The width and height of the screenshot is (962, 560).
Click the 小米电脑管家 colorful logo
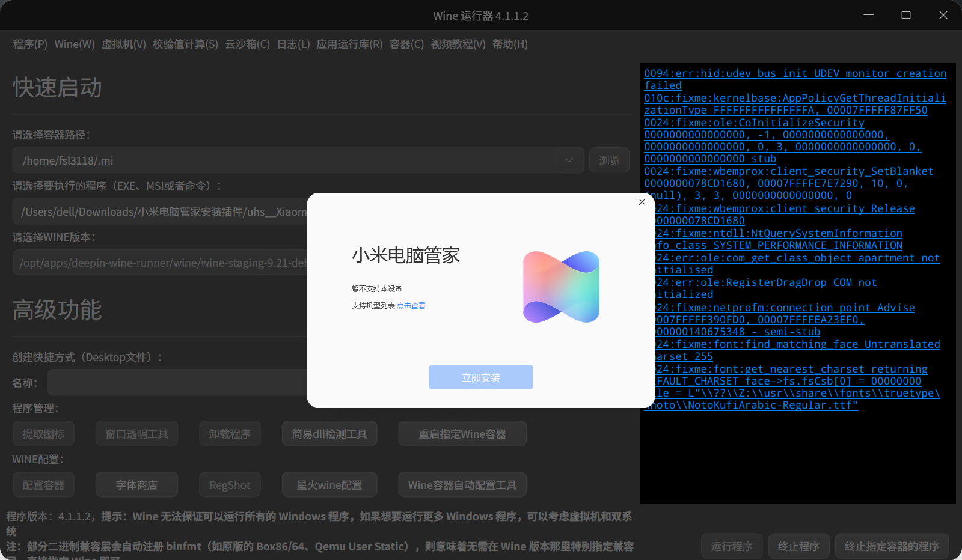pyautogui.click(x=561, y=287)
